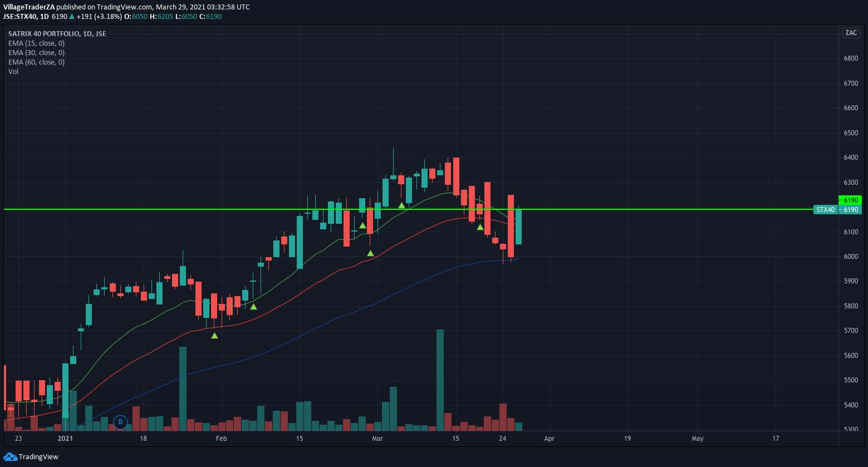Click the rightmost green triangle marker
The width and height of the screenshot is (868, 467).
pyautogui.click(x=479, y=227)
